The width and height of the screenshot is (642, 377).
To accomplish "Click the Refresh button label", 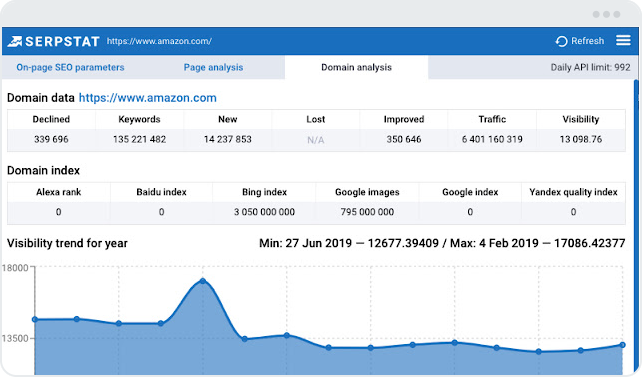I will [x=588, y=41].
